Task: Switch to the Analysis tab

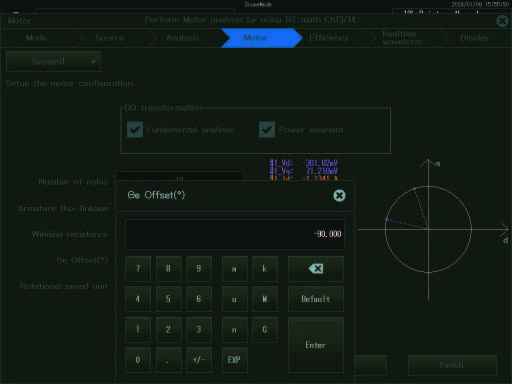Action: [x=183, y=38]
